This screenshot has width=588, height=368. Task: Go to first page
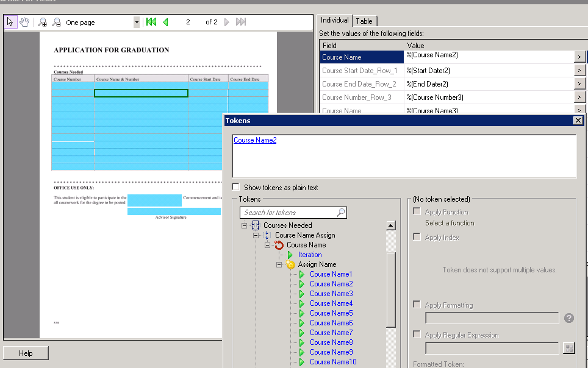[x=151, y=22]
